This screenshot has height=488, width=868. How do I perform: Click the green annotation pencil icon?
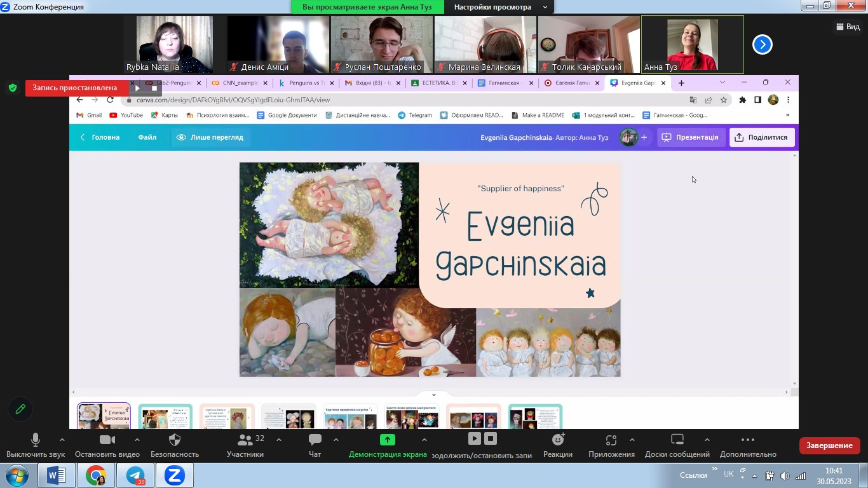(20, 409)
